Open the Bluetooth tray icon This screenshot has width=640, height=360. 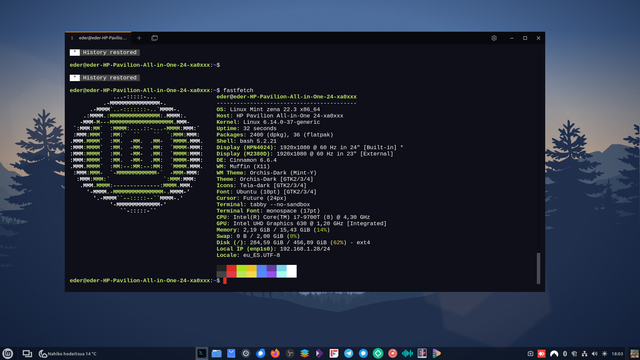click(565, 354)
